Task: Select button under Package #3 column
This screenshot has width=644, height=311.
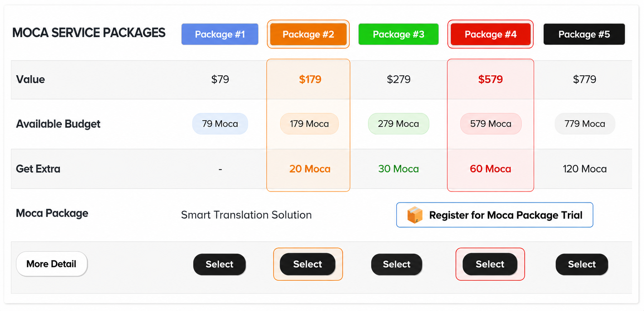Action: [397, 264]
